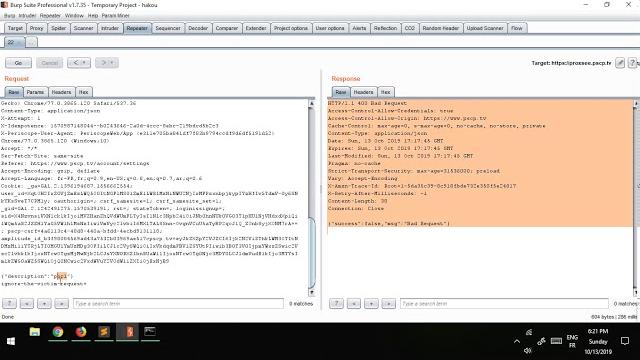Open Repeater help question mark icon
640x360 pixels.
632,63
